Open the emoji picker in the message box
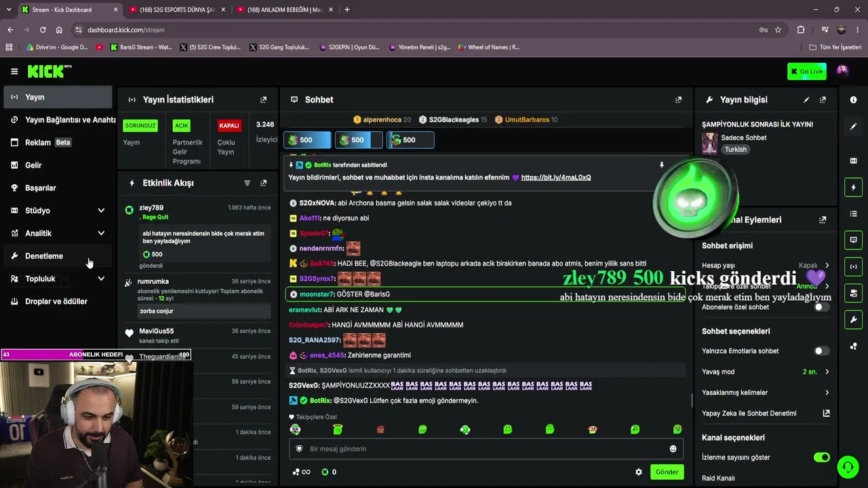The image size is (868, 488). pyautogui.click(x=673, y=449)
